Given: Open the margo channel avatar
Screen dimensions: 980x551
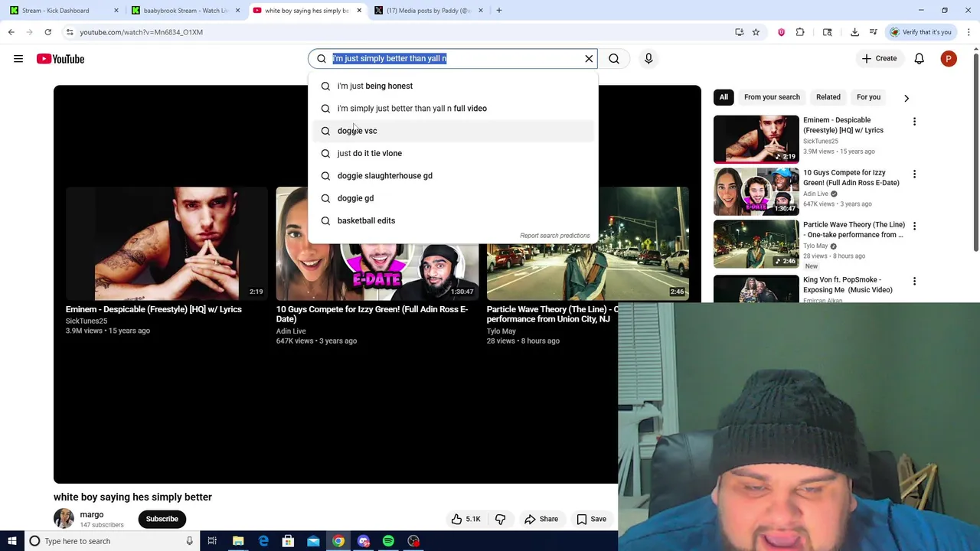Looking at the screenshot, I should tap(64, 519).
